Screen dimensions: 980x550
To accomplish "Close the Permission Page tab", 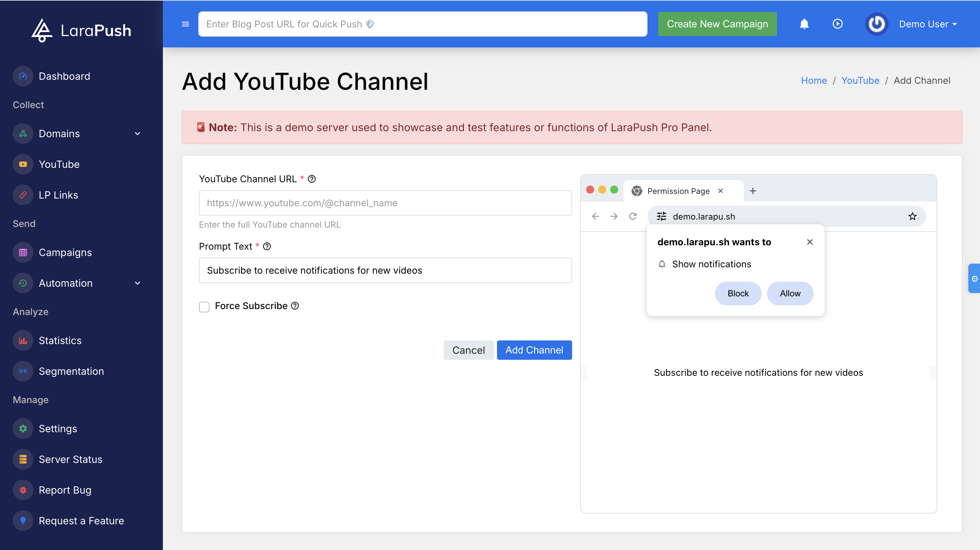I will click(720, 191).
